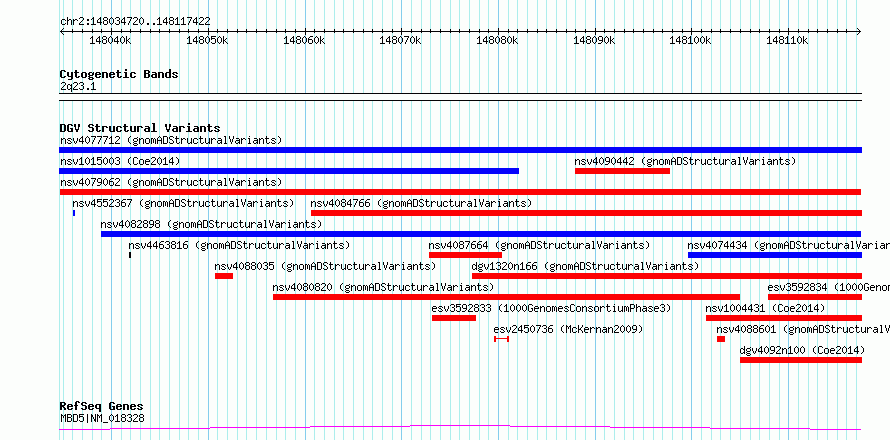Image resolution: width=890 pixels, height=440 pixels.
Task: Open esv3592834 (1000Genomes) label
Action: 829,287
